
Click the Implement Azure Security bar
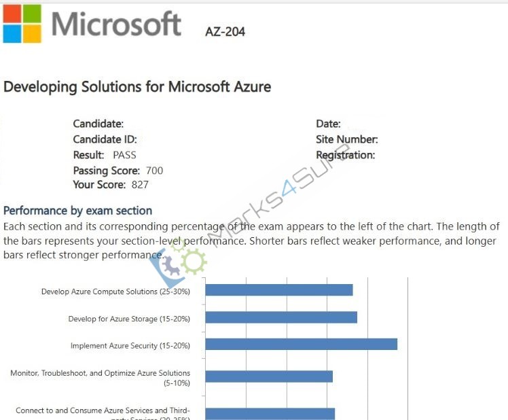[x=302, y=344]
